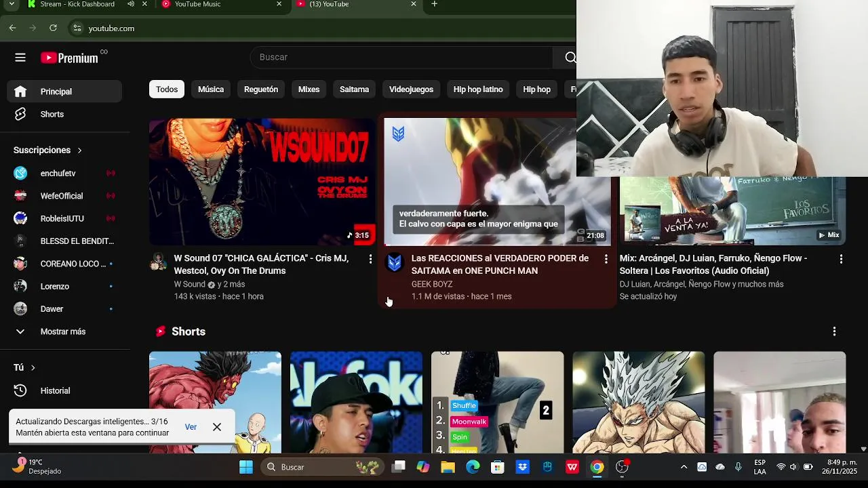This screenshot has width=868, height=488.
Task: Click Ver in downloads notification
Action: coord(191,427)
